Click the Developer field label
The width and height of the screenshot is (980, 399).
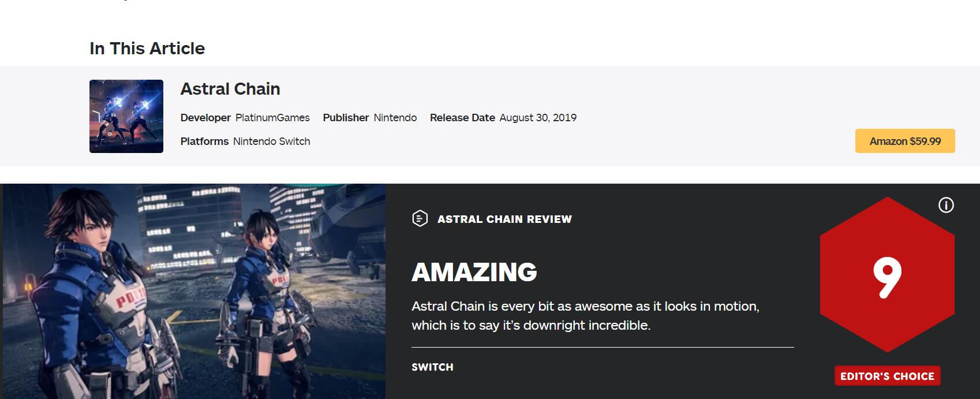[x=205, y=118]
